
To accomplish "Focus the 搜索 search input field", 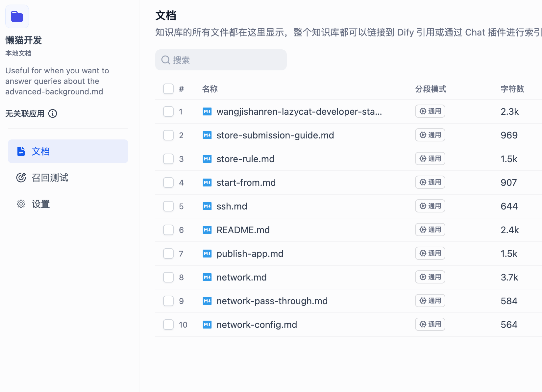I will tap(221, 60).
